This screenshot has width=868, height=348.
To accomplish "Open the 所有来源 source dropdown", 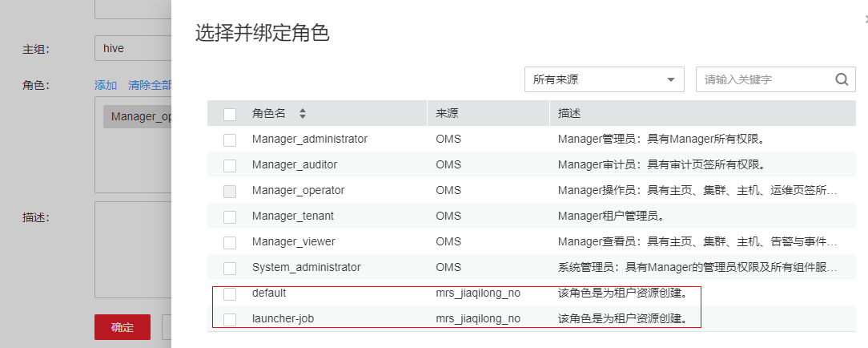I will tap(604, 79).
